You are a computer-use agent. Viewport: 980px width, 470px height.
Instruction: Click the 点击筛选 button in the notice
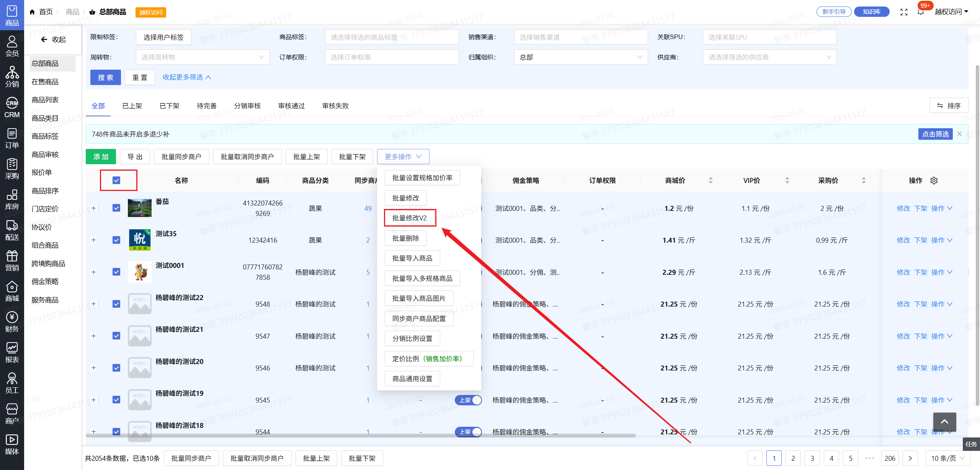(935, 134)
